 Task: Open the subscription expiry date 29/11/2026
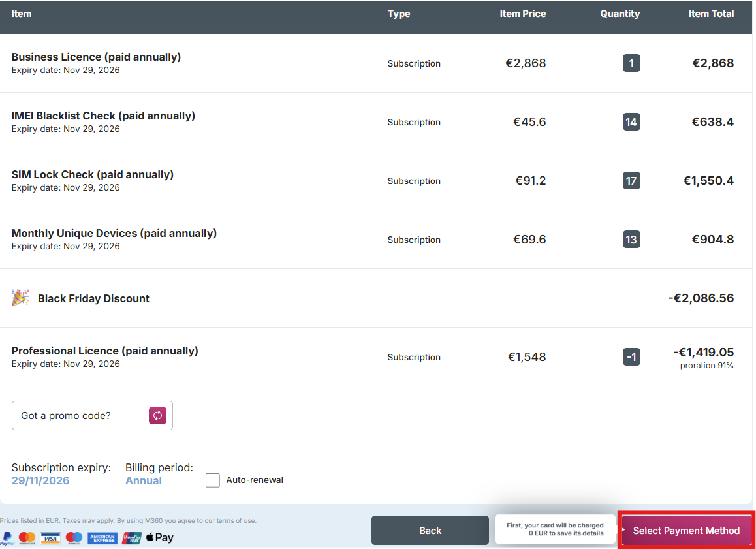pyautogui.click(x=40, y=480)
